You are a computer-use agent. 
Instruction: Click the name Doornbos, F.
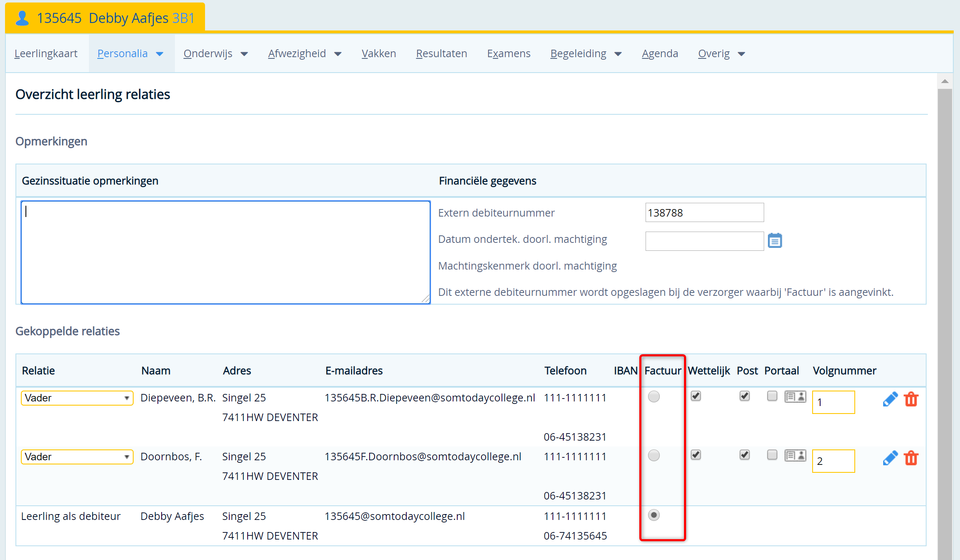(171, 457)
